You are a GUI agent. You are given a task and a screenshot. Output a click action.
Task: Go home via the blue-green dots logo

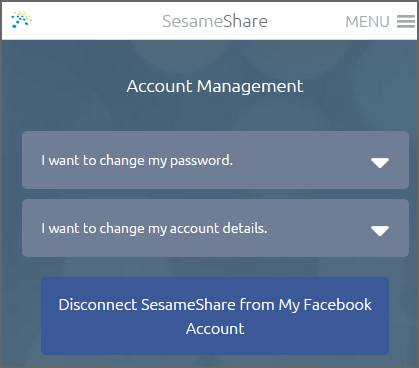click(21, 19)
